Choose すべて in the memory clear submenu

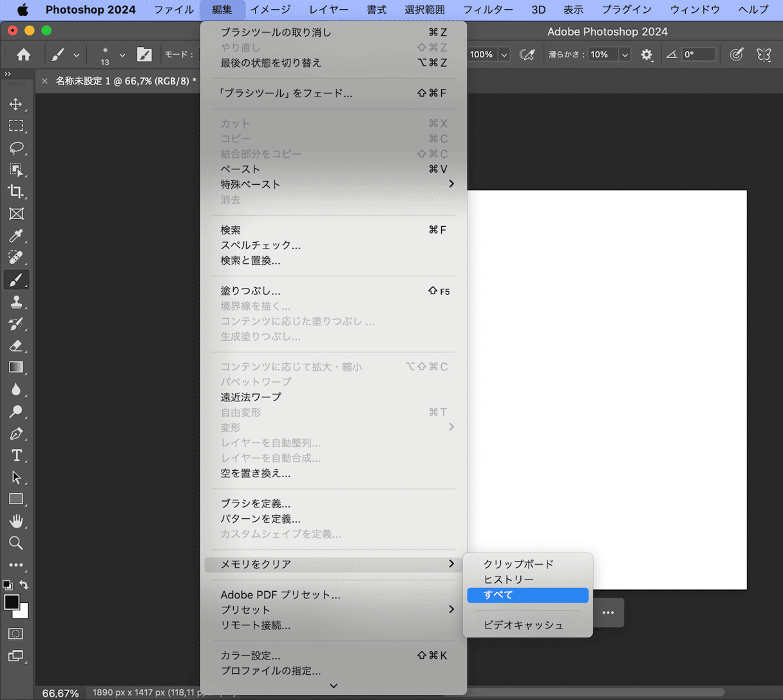coord(527,595)
